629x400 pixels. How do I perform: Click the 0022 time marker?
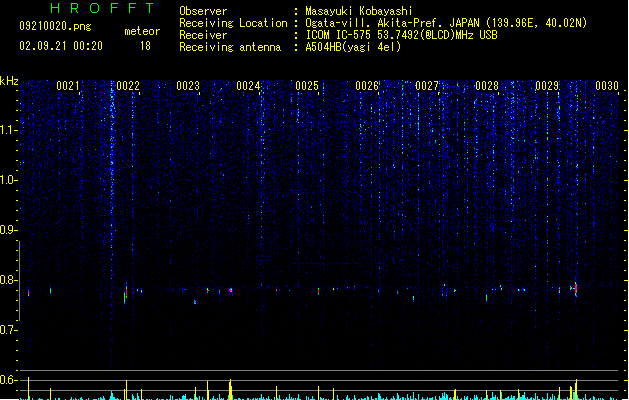click(128, 86)
